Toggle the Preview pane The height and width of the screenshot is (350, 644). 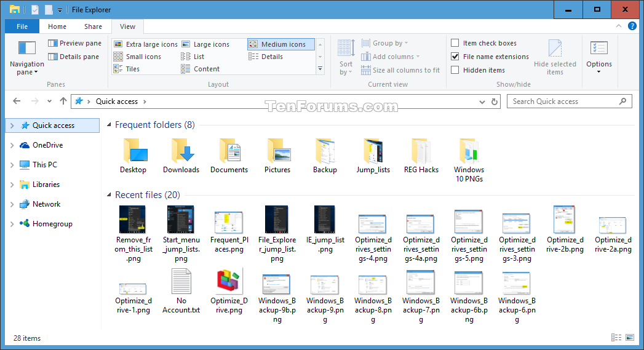pos(75,43)
